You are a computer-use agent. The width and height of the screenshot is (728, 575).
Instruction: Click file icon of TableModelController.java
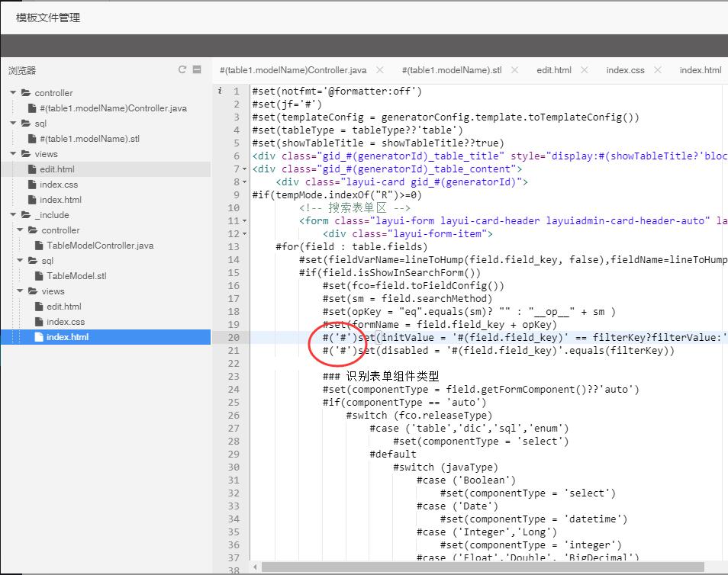[x=39, y=246]
